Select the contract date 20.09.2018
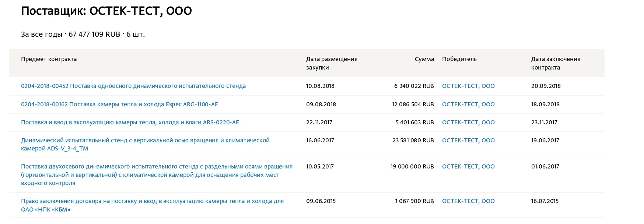 546,86
